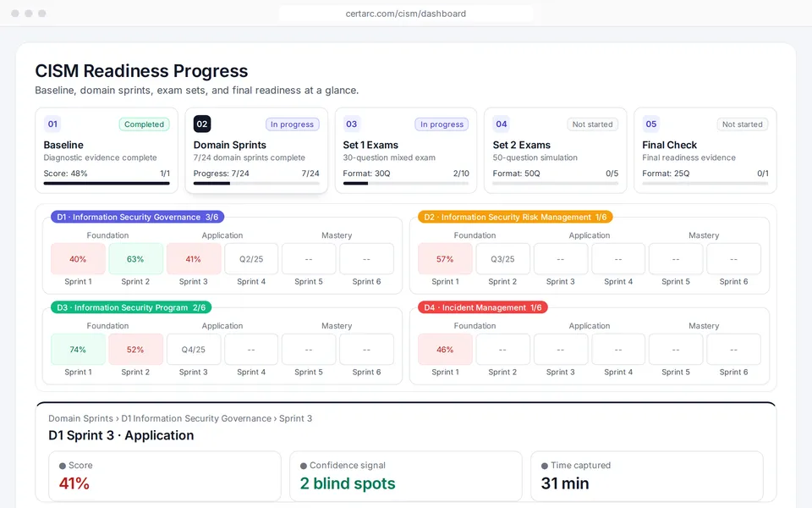
Task: Click the 02 step number badge
Action: (202, 124)
